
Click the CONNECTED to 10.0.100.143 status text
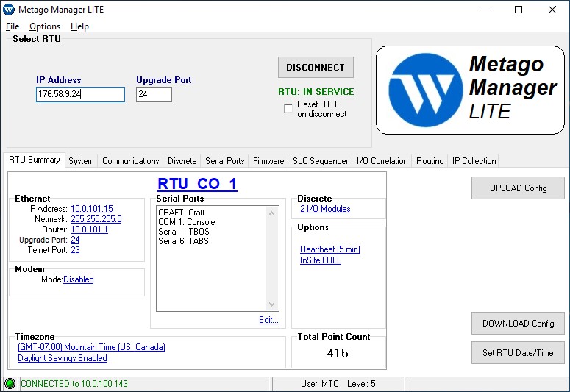tap(74, 384)
